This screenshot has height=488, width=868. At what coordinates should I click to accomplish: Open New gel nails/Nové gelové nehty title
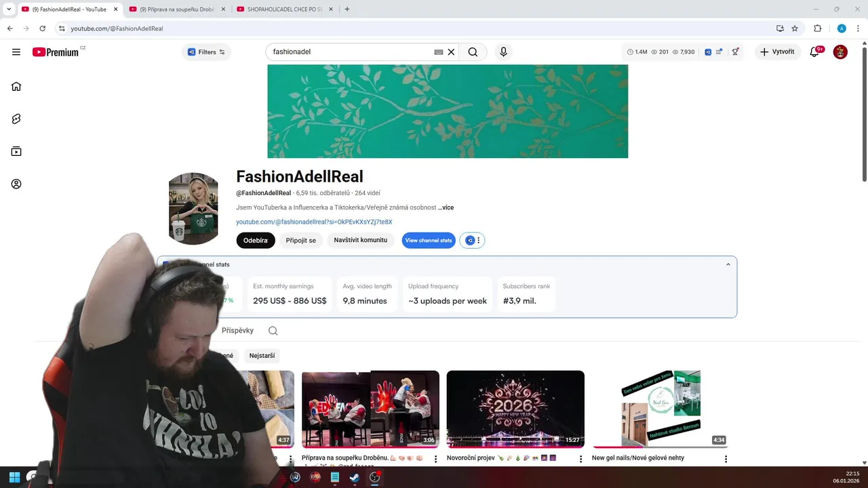point(638,458)
